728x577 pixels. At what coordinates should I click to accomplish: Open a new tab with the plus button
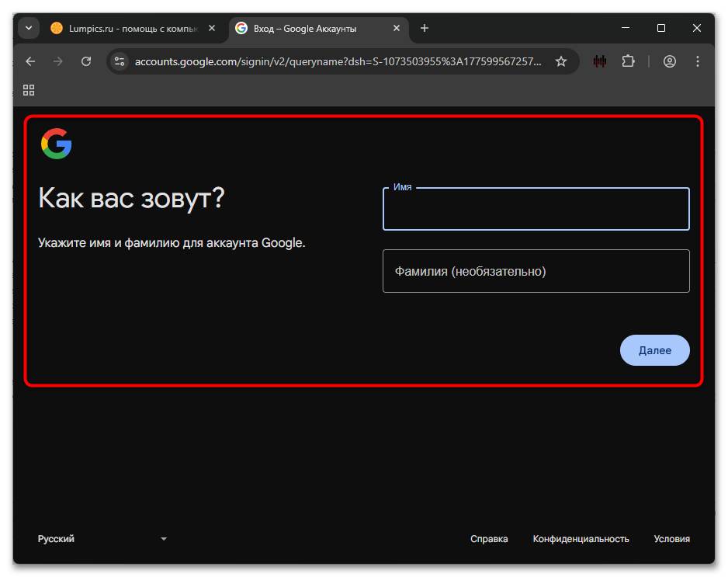tap(425, 28)
